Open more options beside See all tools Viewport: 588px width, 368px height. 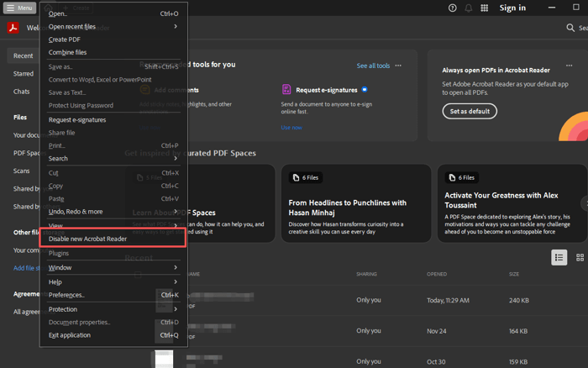[398, 66]
